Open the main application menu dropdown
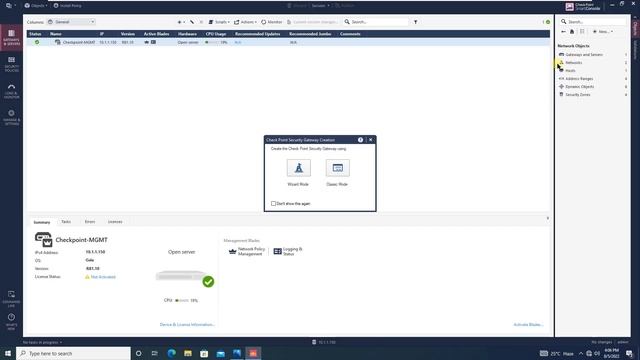The image size is (640, 360). point(11,6)
